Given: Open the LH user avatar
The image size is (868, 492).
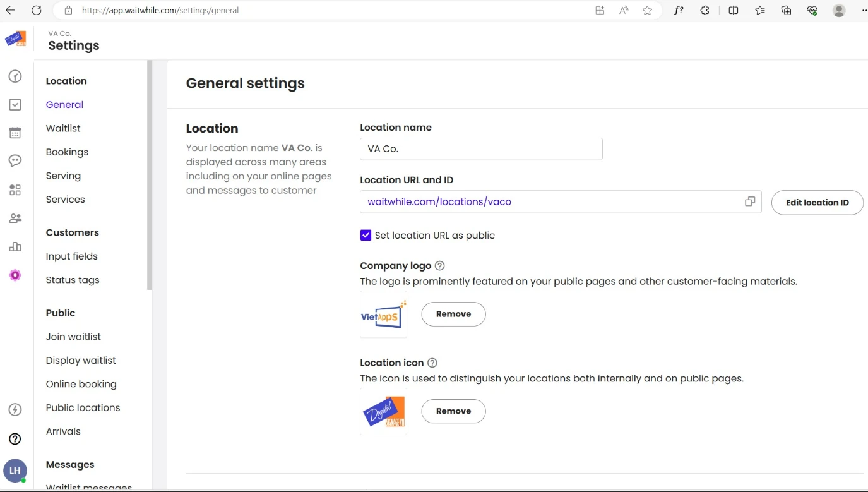Looking at the screenshot, I should 15,471.
